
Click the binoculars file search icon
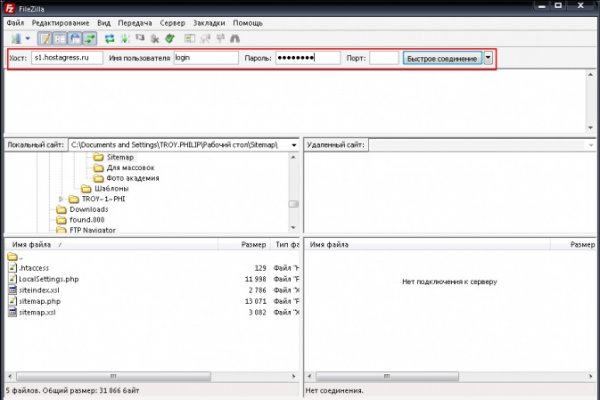pyautogui.click(x=235, y=38)
